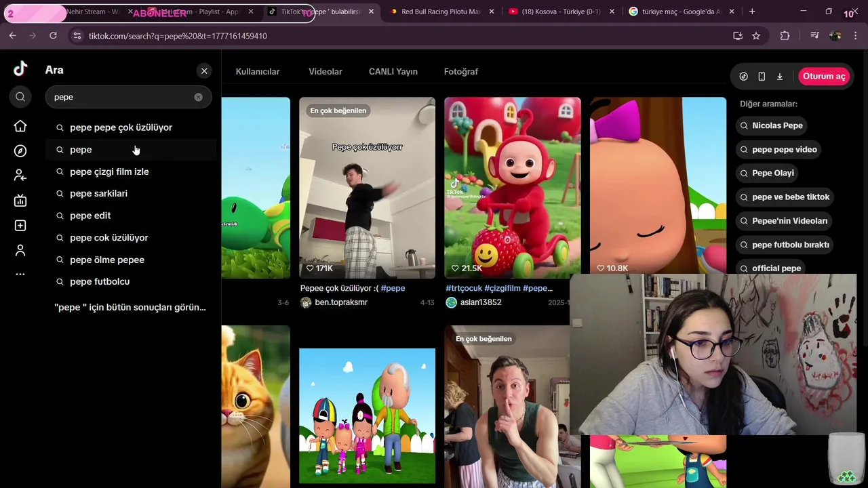This screenshot has height=488, width=868.
Task: Select suggestion 'pepe edit'
Action: 131,216
